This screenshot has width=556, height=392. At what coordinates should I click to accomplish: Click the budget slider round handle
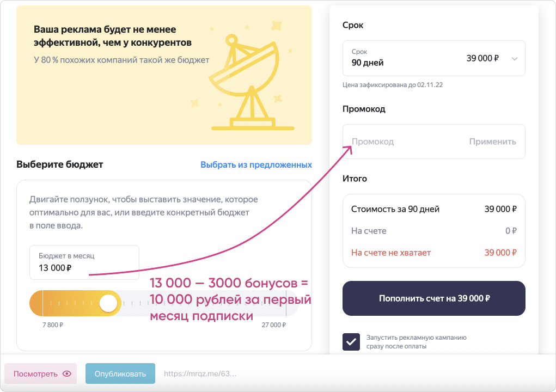point(109,303)
